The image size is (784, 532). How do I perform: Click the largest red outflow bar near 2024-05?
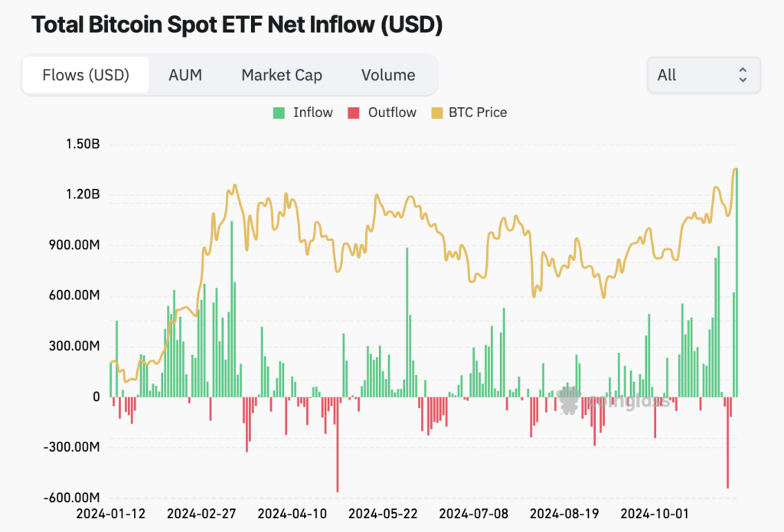[338, 445]
